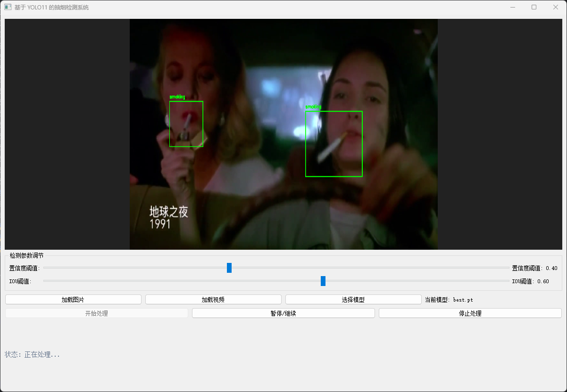This screenshot has width=567, height=392.
Task: Click the left smoking detection box
Action: coord(186,124)
